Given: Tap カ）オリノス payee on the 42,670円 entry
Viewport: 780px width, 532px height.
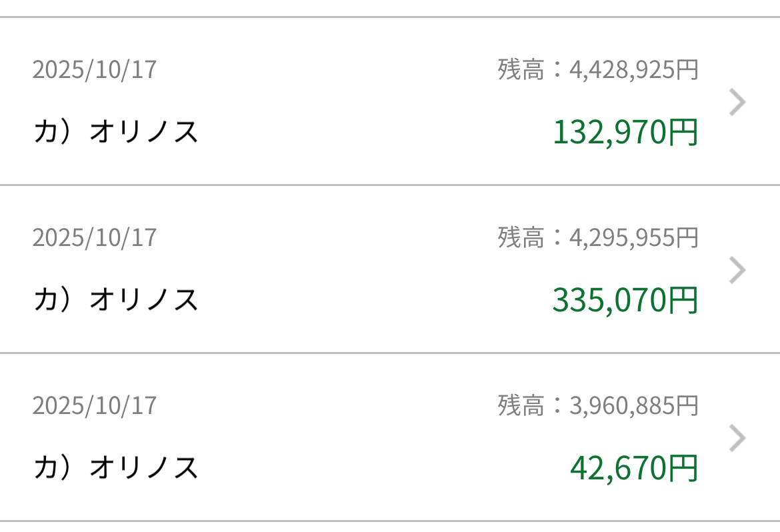Looking at the screenshot, I should tap(116, 468).
